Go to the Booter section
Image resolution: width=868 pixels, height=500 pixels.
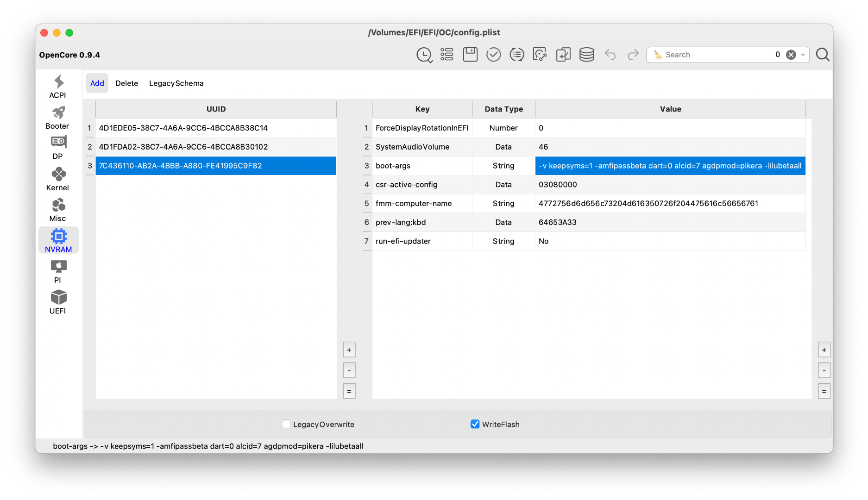pos(58,118)
